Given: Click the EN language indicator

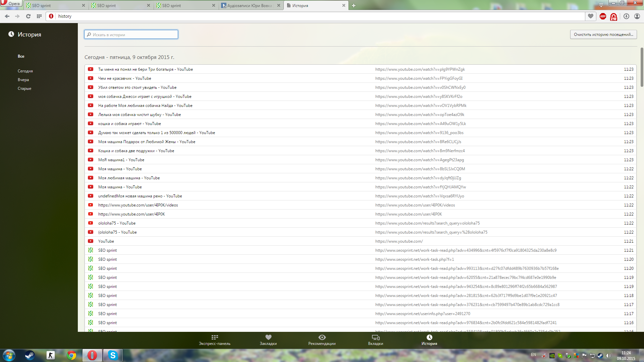Looking at the screenshot, I should [533, 355].
